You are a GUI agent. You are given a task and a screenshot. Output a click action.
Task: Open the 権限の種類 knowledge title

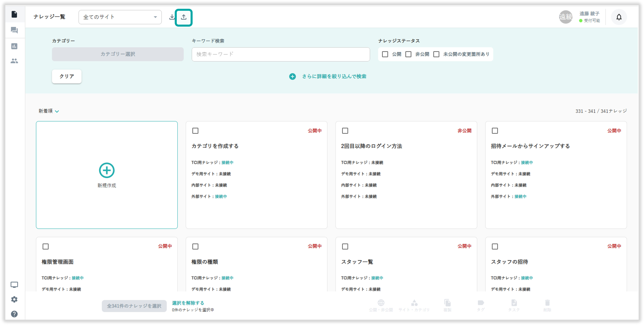tap(205, 262)
